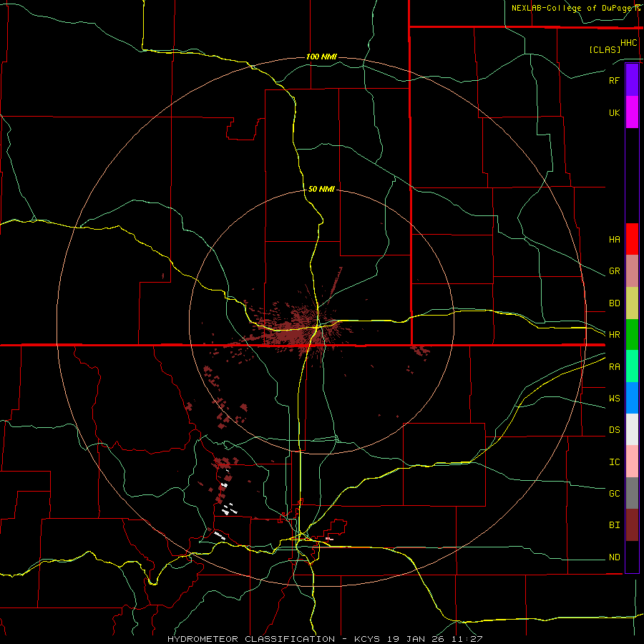
Task: Click the red HA legend swatch
Action: pos(632,239)
